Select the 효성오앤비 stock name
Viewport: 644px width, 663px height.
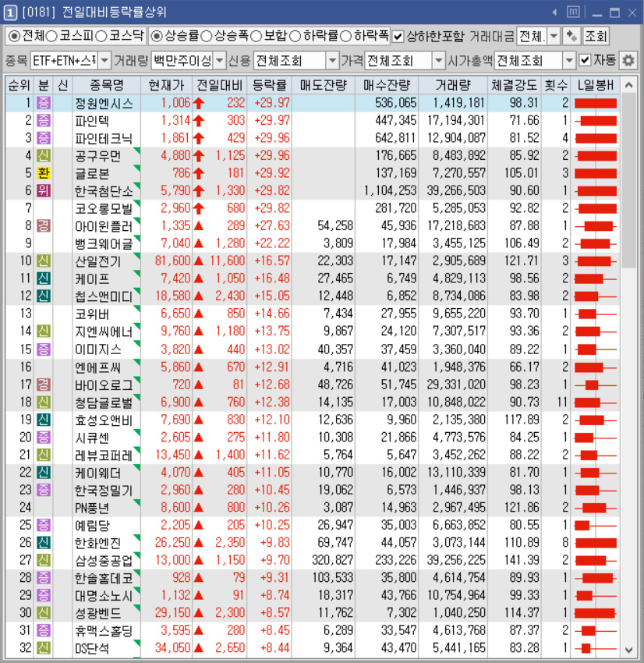click(x=104, y=420)
